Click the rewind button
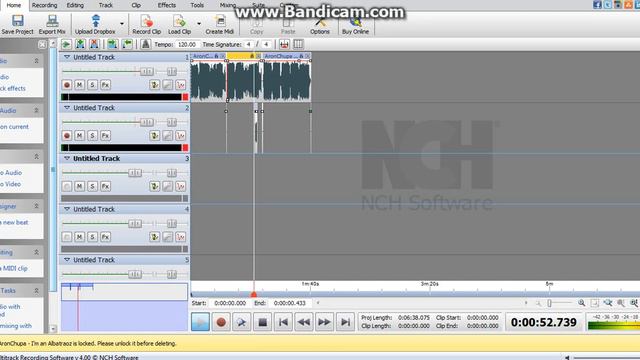 pyautogui.click(x=304, y=322)
